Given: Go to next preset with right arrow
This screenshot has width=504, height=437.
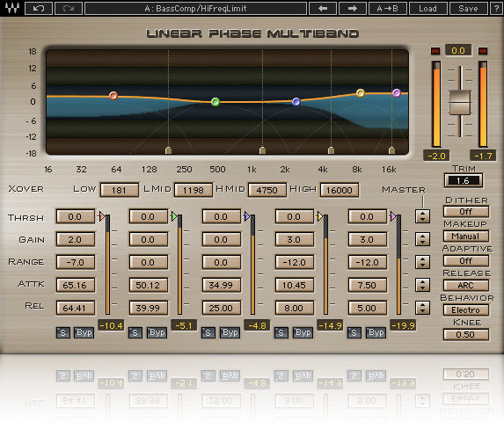Looking at the screenshot, I should [353, 9].
